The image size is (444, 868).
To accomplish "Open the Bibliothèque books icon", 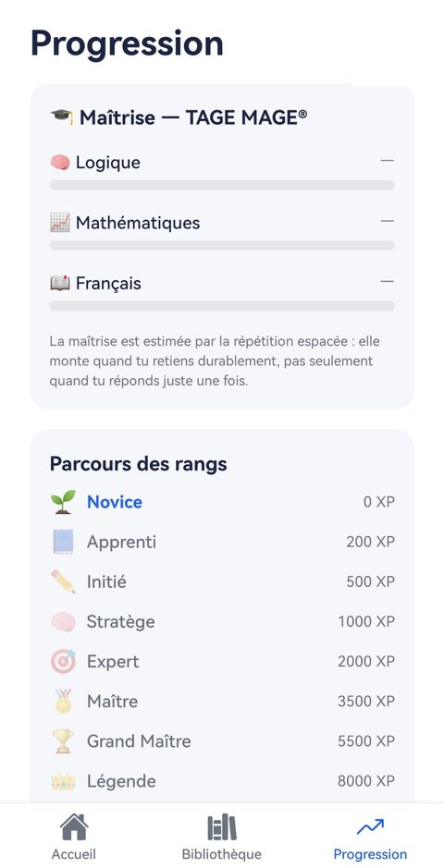I will click(x=221, y=828).
